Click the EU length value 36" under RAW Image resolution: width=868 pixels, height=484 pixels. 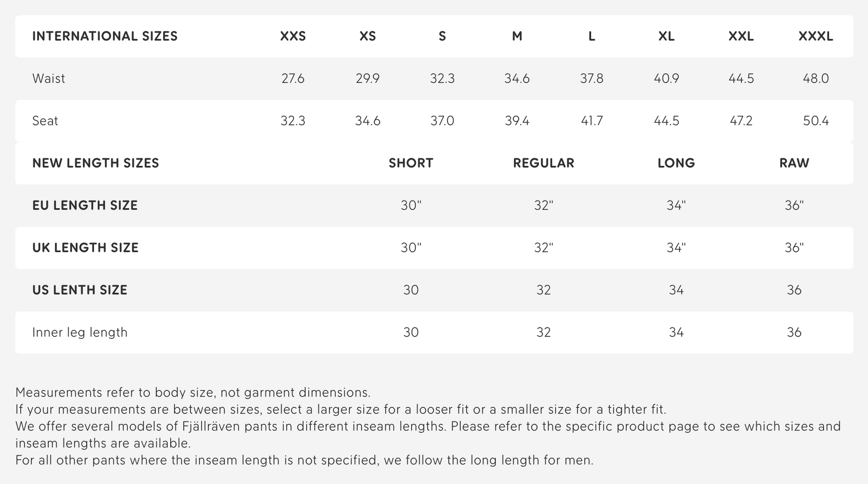[794, 205]
